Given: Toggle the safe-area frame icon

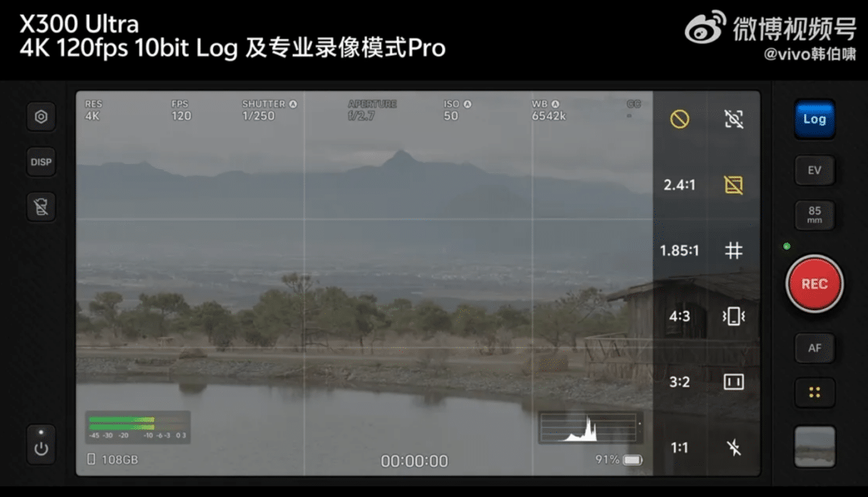Looking at the screenshot, I should point(733,382).
